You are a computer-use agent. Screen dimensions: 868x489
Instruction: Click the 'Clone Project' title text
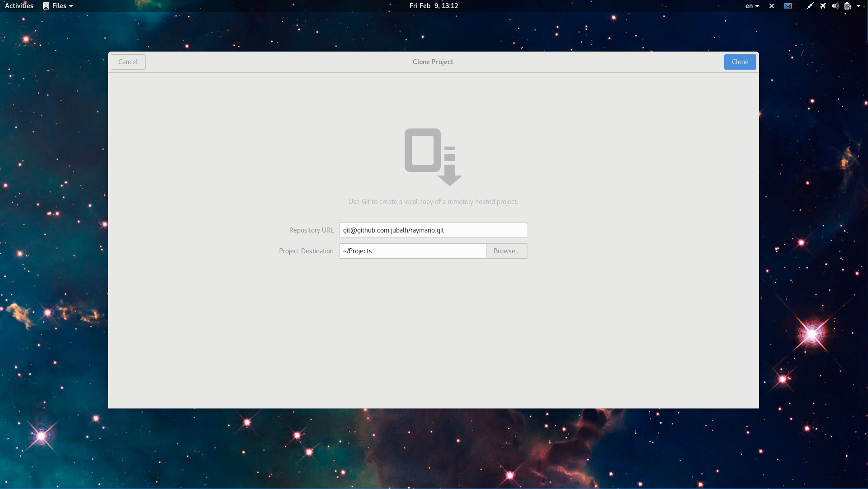433,62
